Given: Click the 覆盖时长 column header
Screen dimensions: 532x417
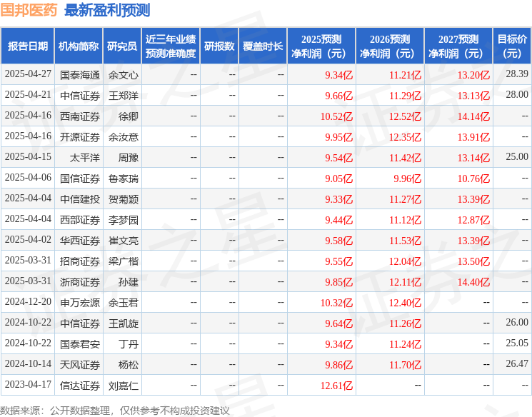Looking at the screenshot, I should coord(263,46).
